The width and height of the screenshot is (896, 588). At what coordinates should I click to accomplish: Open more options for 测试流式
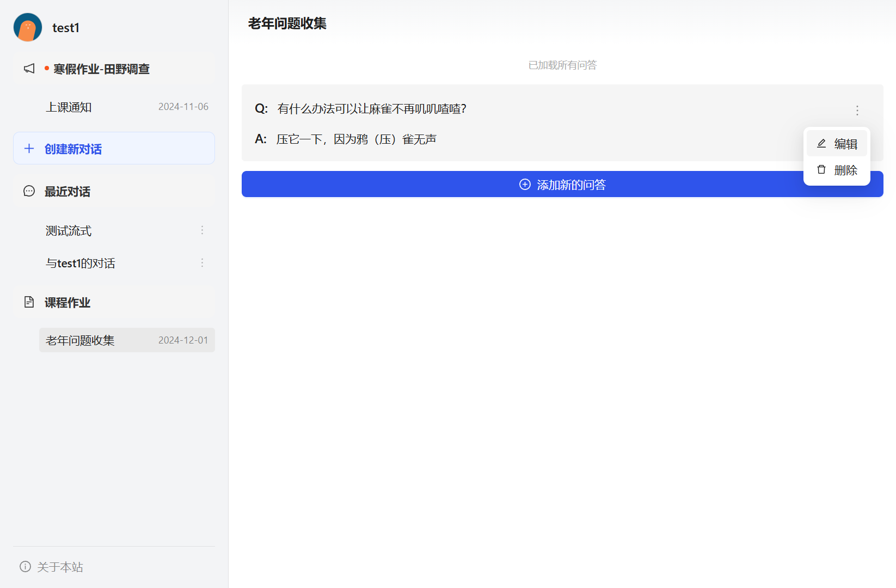coord(202,230)
